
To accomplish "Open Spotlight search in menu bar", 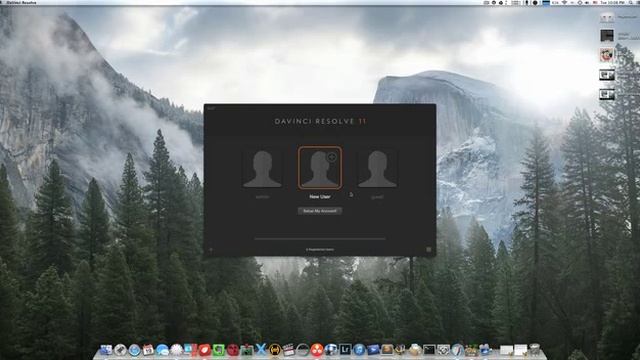I will tap(631, 2).
